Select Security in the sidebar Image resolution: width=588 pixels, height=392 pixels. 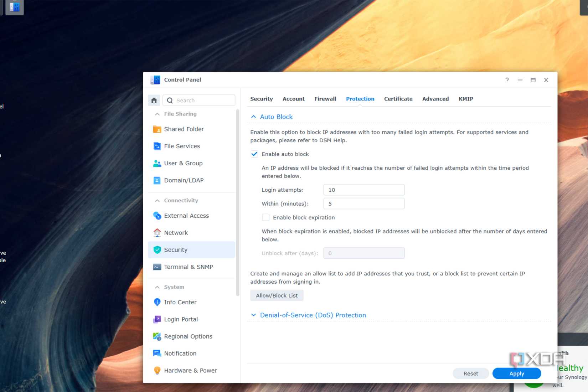[191, 250]
